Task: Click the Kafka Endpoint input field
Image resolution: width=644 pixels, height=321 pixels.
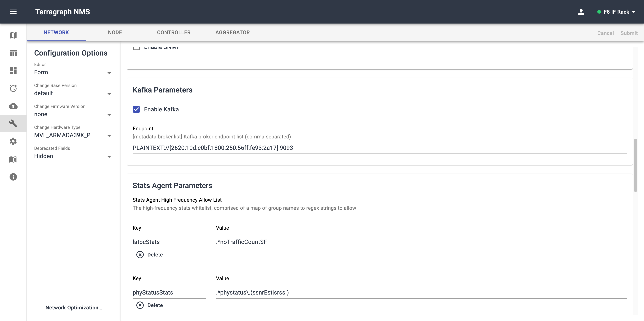Action: click(x=380, y=148)
